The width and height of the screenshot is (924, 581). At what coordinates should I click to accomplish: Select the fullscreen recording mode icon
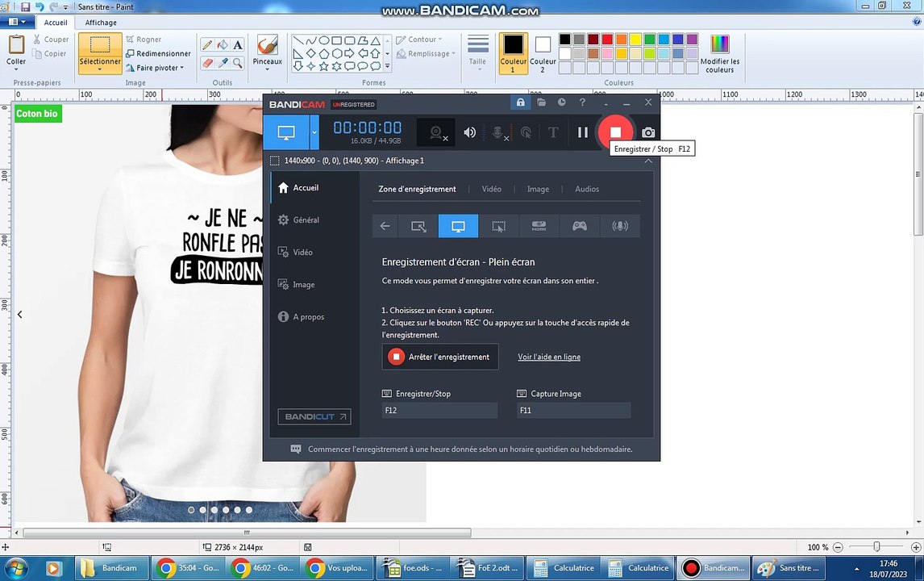(x=459, y=226)
